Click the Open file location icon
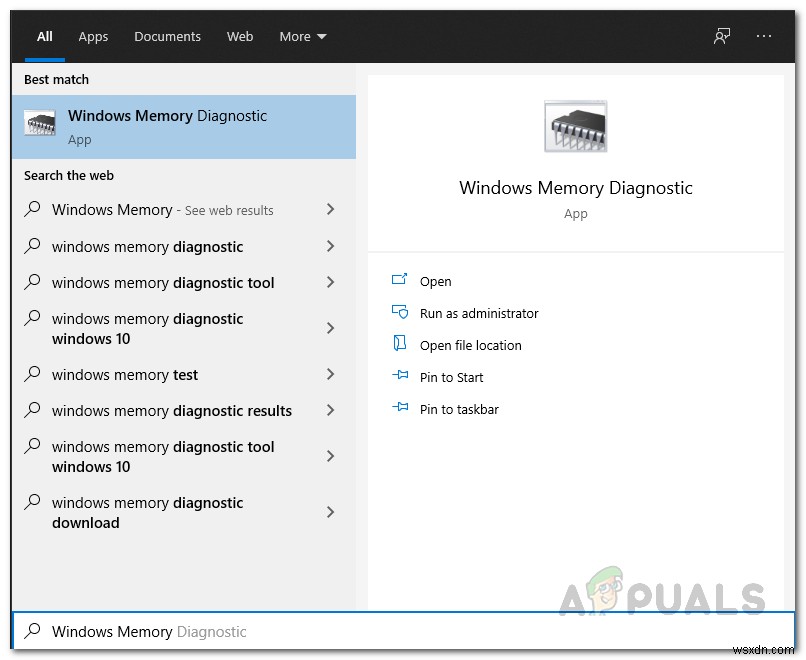Screen dimensions: 806x660 click(x=400, y=345)
